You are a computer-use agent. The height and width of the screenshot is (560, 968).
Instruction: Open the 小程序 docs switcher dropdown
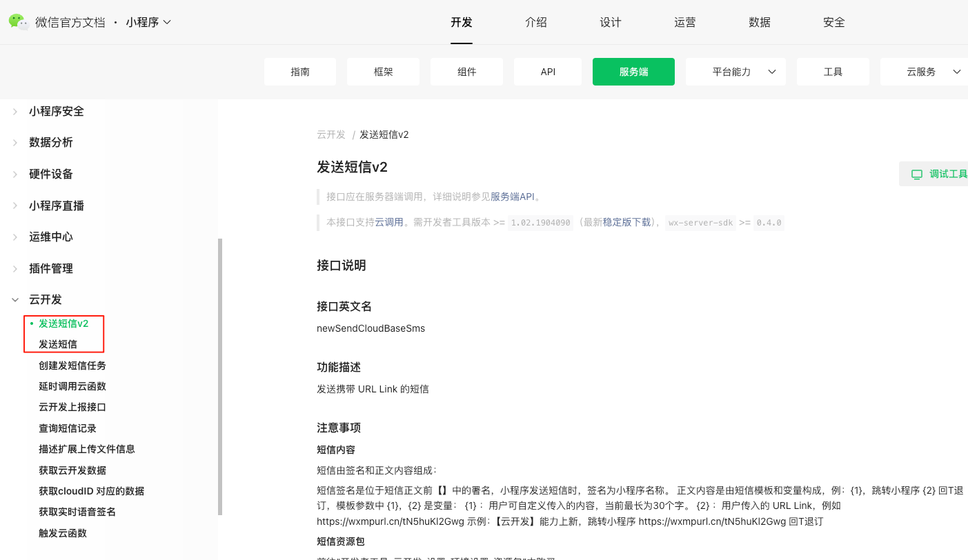148,22
